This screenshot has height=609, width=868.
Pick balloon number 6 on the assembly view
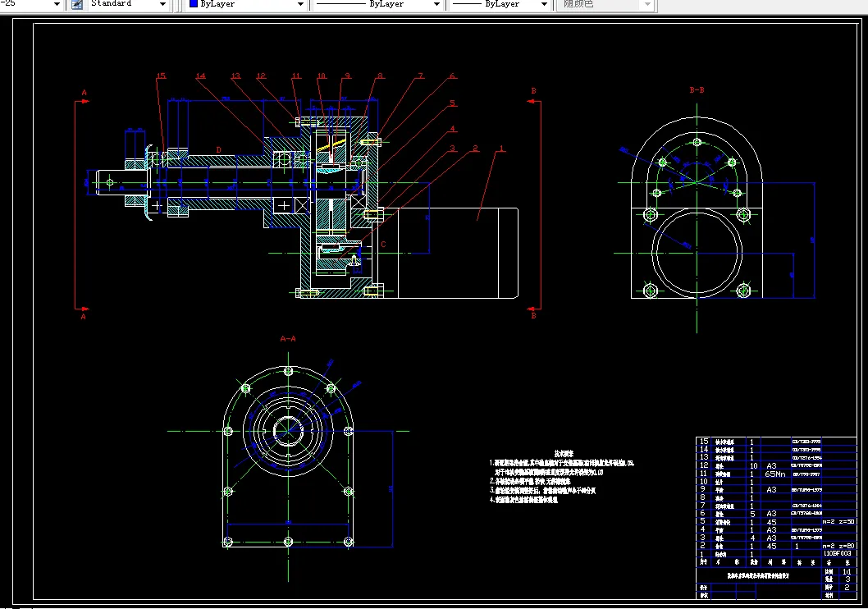tap(452, 76)
